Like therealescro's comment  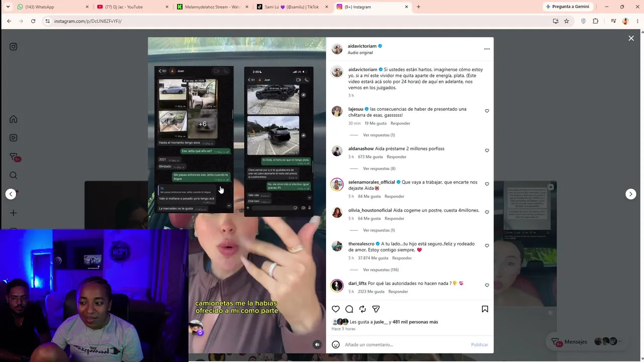[487, 246]
